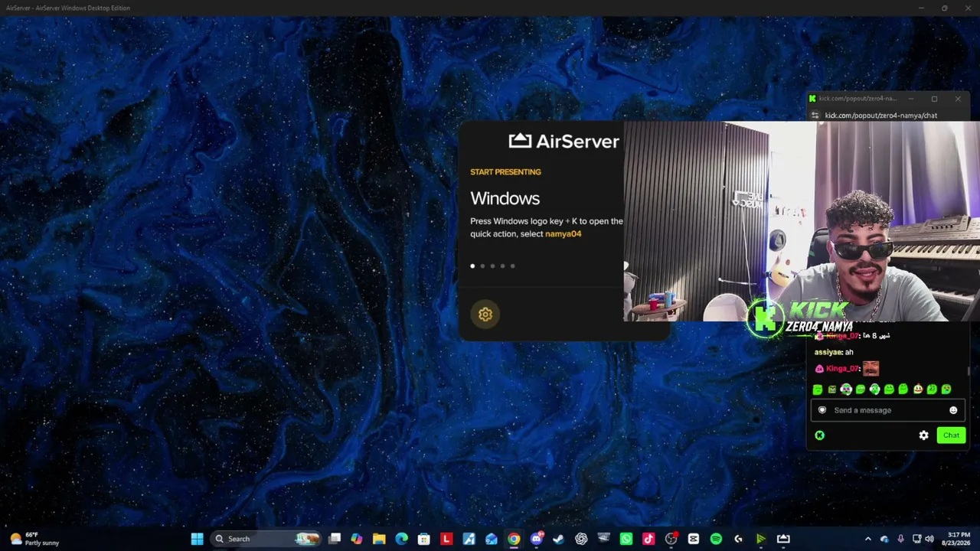Open ChatGPT from the taskbar
Screen dimensions: 980x551
tap(581, 539)
